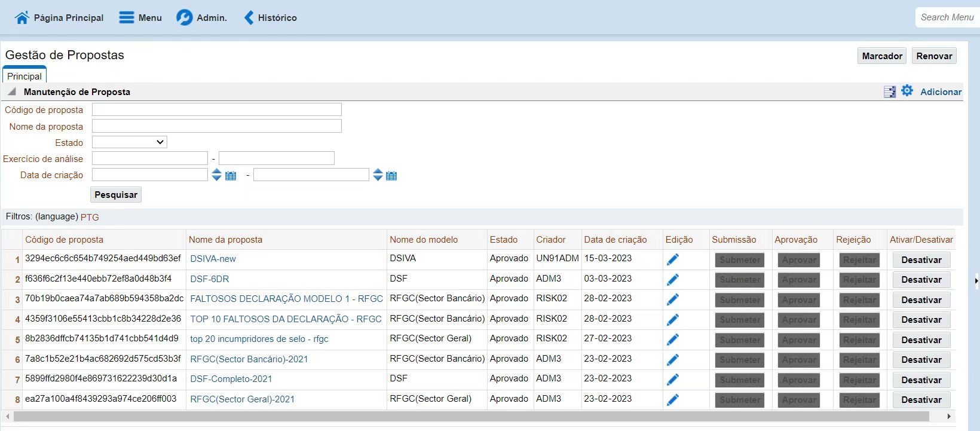Click the Marcador button
Image resolution: width=980 pixels, height=431 pixels.
pyautogui.click(x=882, y=56)
